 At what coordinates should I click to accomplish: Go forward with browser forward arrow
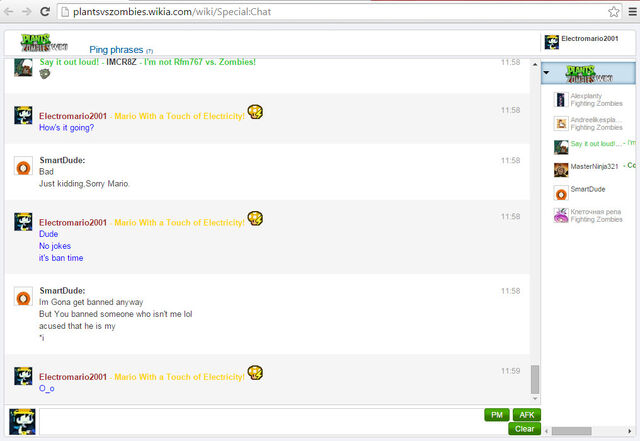27,11
